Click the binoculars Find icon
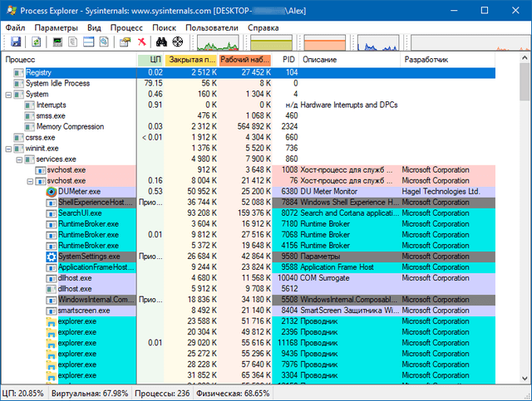This screenshot has height=401, width=532. [x=163, y=42]
